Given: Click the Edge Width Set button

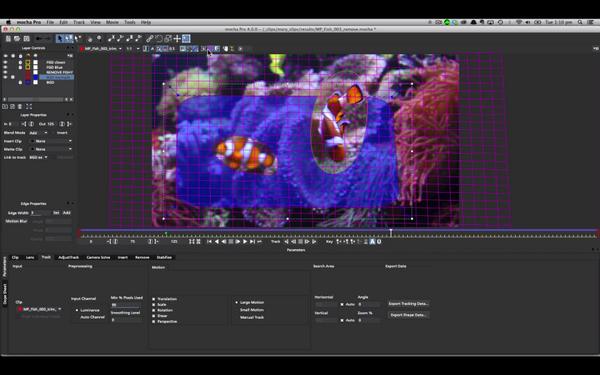Looking at the screenshot, I should point(56,213).
